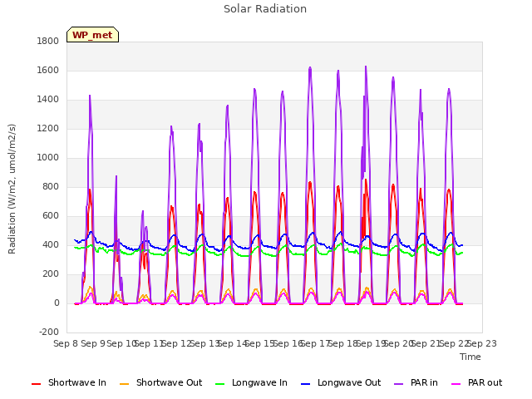Click the 400 y-axis tick label
The image size is (532, 399).
tap(51, 244)
